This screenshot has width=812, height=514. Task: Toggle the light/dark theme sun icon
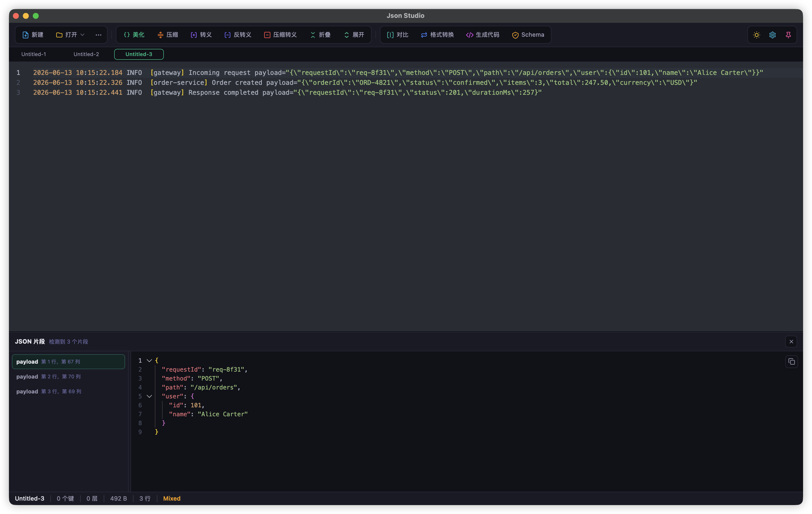(x=756, y=35)
